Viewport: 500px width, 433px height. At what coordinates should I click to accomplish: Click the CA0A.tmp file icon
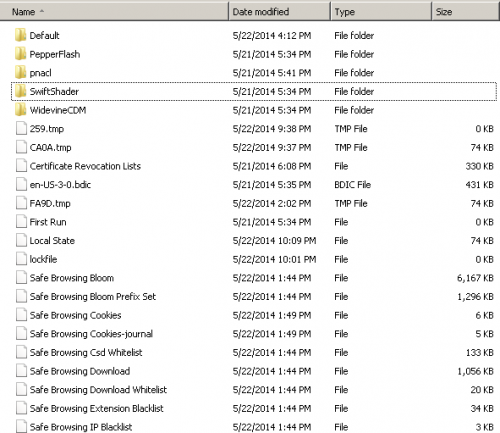[x=21, y=147]
